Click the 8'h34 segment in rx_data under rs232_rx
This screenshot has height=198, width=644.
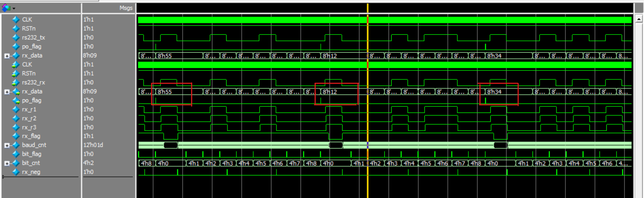[x=508, y=92]
